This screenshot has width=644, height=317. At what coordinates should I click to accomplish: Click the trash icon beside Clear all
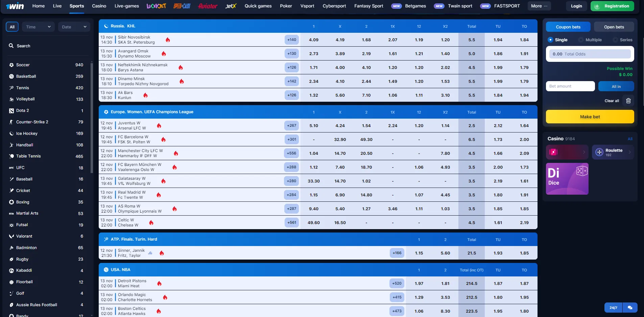click(x=628, y=101)
